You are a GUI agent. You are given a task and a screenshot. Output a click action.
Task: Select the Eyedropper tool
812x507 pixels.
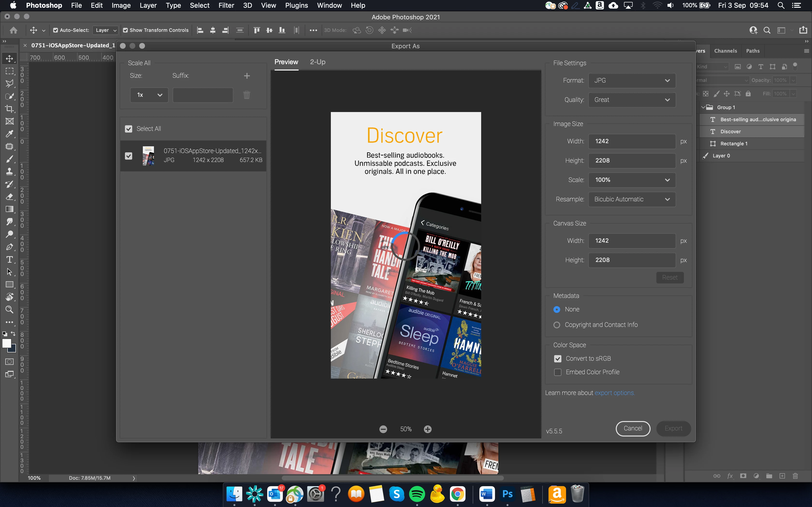coord(9,134)
